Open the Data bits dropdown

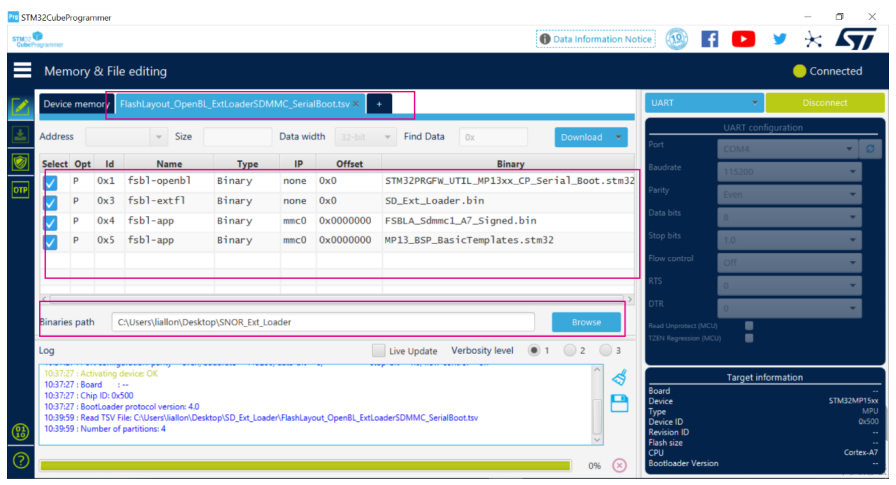[789, 217]
